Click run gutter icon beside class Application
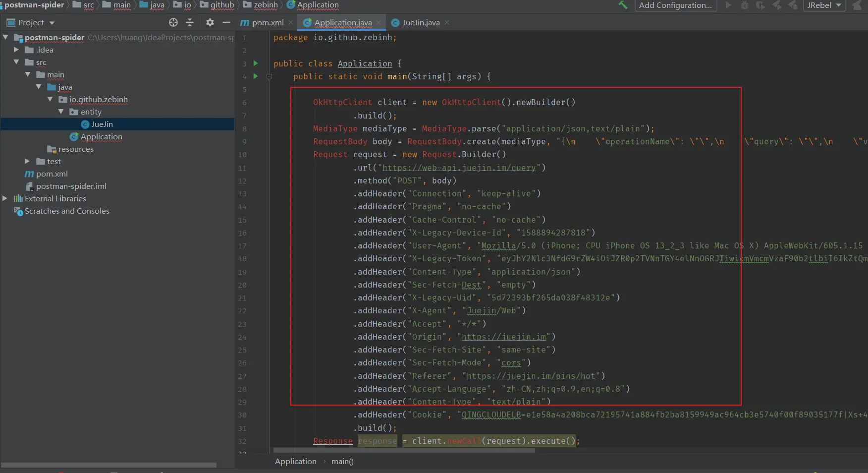868x473 pixels. (256, 63)
